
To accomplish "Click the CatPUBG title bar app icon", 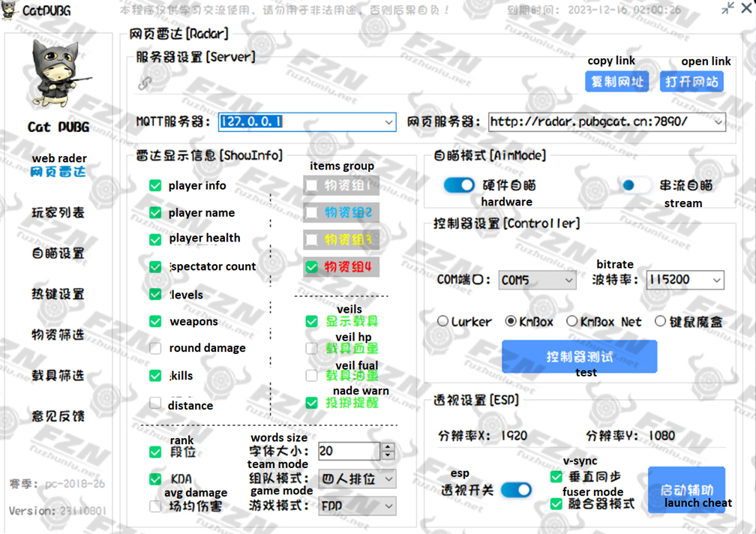I will click(x=10, y=10).
